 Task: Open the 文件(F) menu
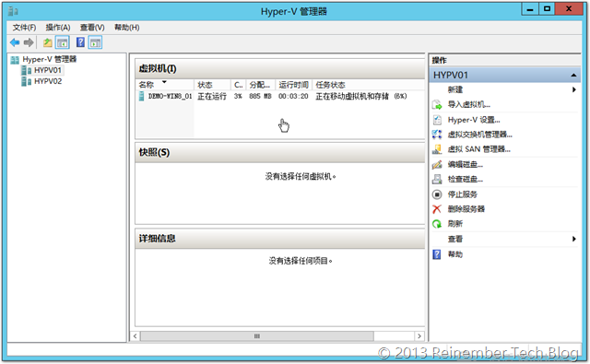(x=24, y=28)
